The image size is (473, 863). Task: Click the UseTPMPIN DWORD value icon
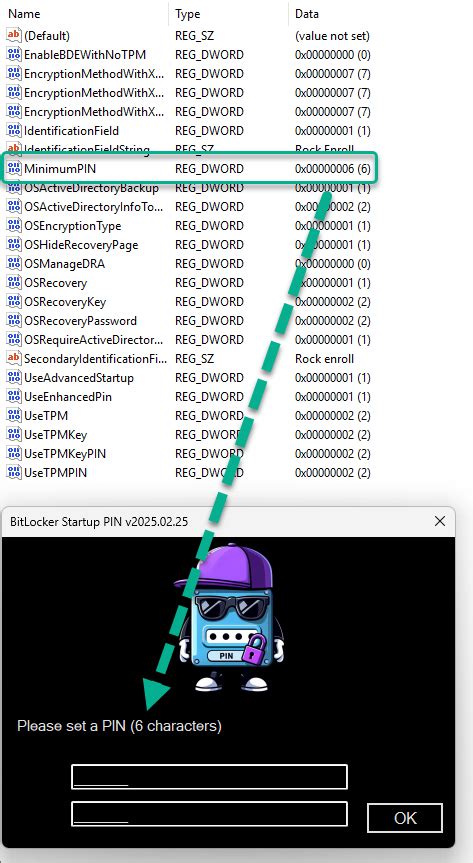coord(14,472)
